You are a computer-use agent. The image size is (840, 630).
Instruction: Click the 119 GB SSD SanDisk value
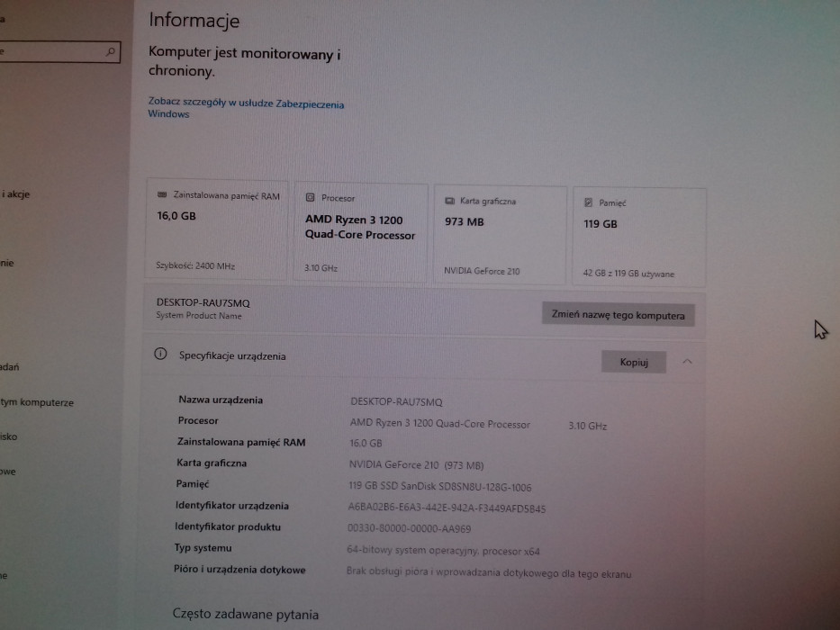[x=440, y=487]
